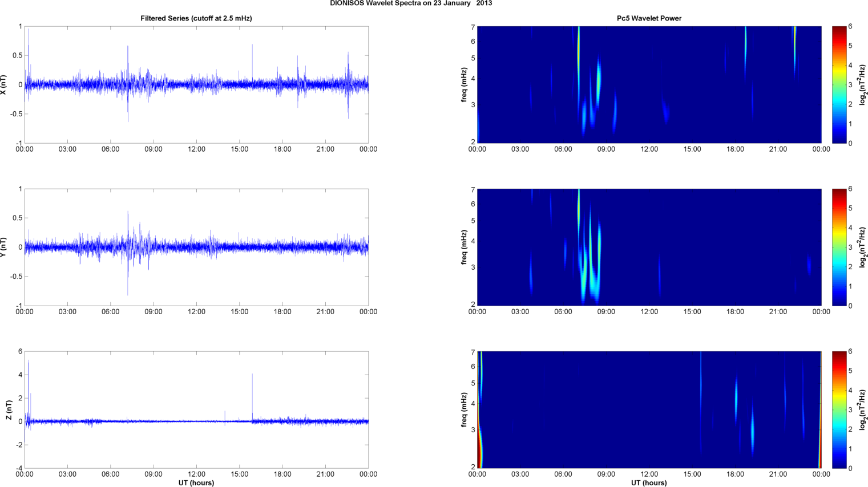Click 'freq (mHz)' label of top wavelet plot
Viewport: 868px width, 487px height.
tap(464, 84)
